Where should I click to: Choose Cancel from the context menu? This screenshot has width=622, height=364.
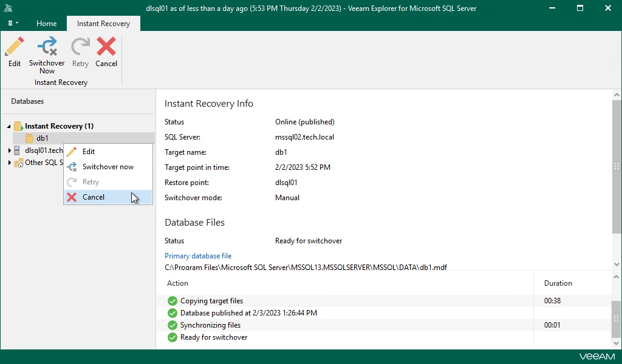(x=108, y=197)
